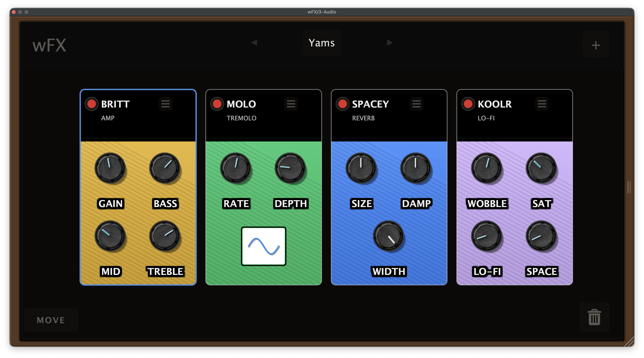Click the WIDTH knob on SPACEY
The image size is (644, 358).
coord(388,236)
